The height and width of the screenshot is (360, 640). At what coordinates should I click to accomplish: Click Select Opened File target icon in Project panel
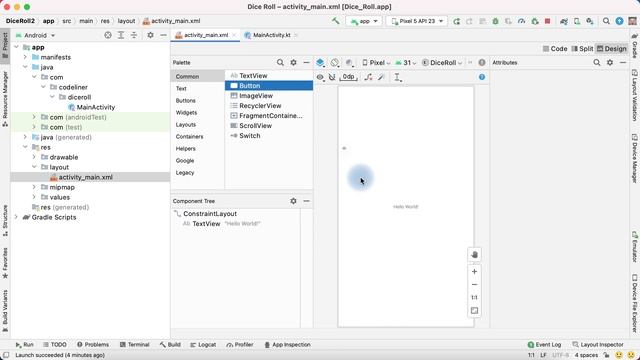pyautogui.click(x=108, y=35)
